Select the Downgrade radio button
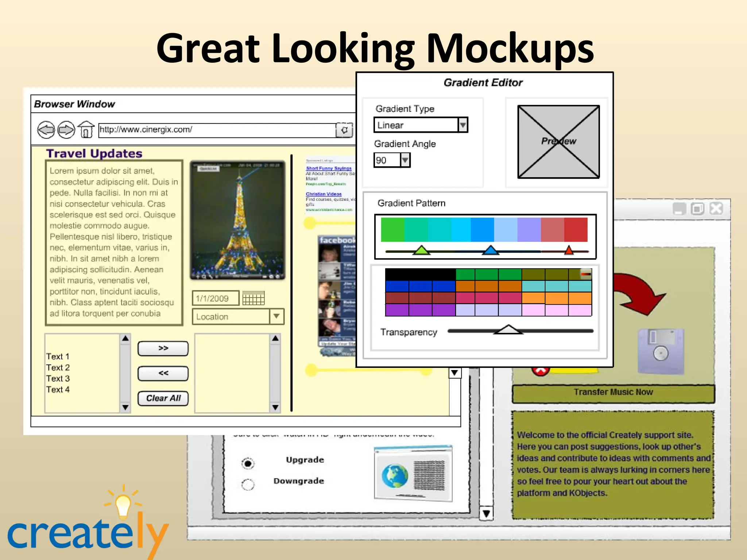This screenshot has width=747, height=560. (248, 485)
